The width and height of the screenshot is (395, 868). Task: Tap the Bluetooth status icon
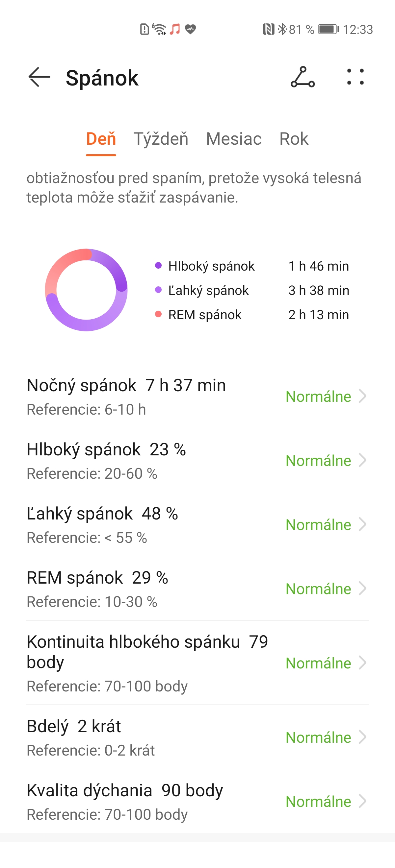pyautogui.click(x=282, y=29)
